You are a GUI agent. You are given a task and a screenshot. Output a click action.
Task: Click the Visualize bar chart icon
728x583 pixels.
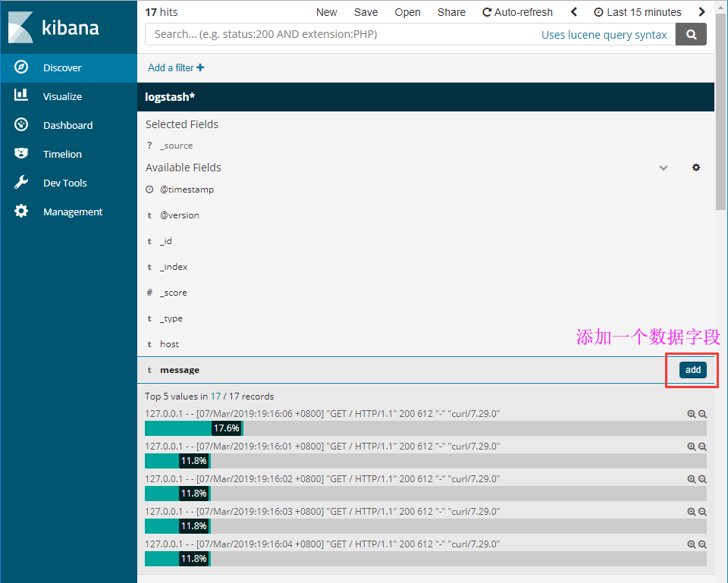21,96
